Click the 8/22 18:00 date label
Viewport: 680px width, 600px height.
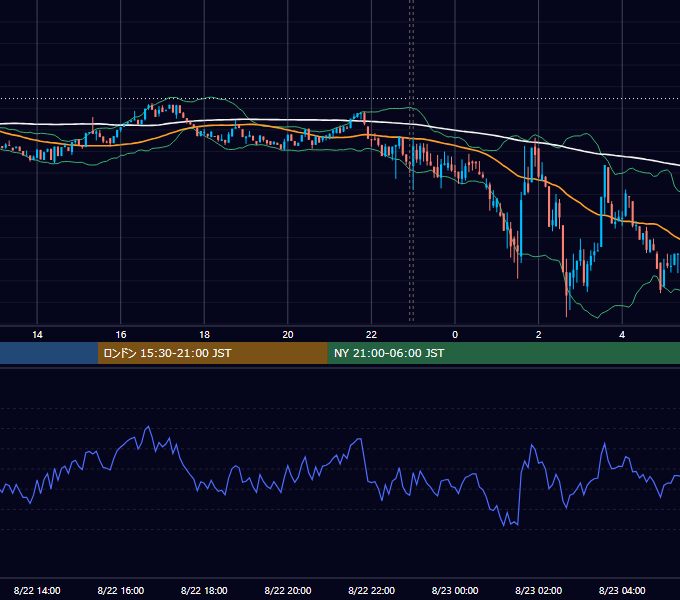coord(204,590)
